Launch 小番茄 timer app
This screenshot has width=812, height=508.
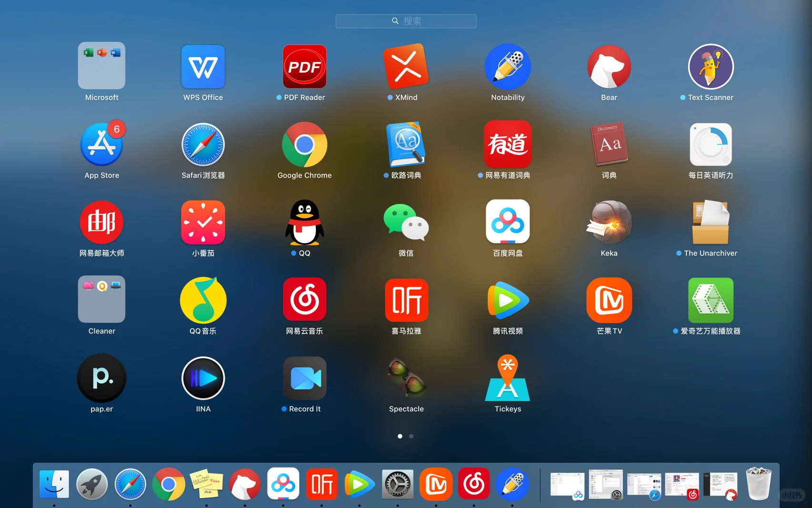tap(203, 222)
